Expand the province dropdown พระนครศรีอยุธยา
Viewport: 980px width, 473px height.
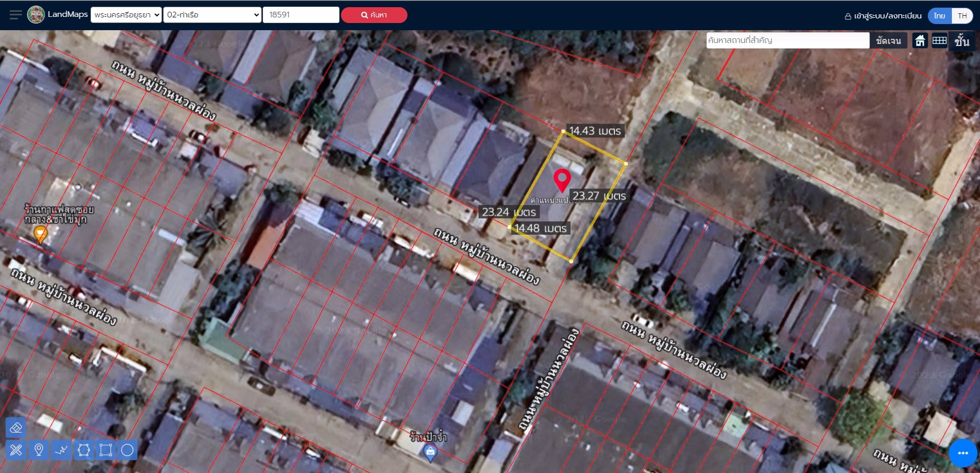pyautogui.click(x=126, y=15)
